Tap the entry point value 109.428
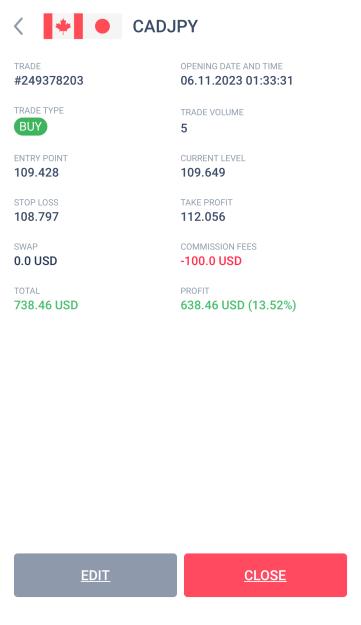Screen dimensions: 361x625 pos(36,173)
